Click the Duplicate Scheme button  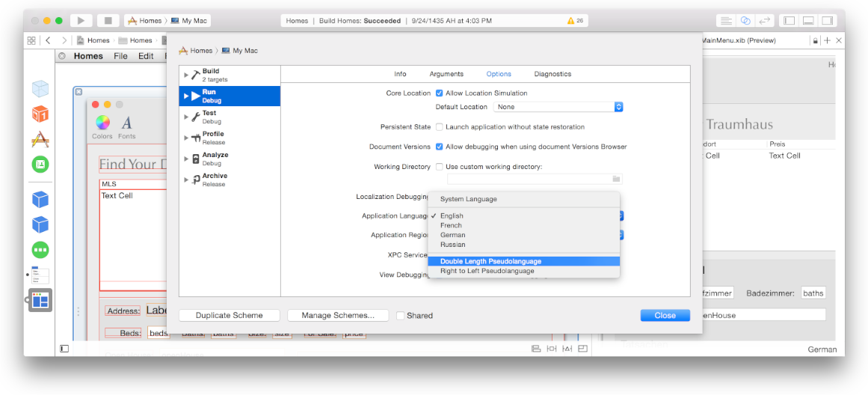[x=229, y=316]
